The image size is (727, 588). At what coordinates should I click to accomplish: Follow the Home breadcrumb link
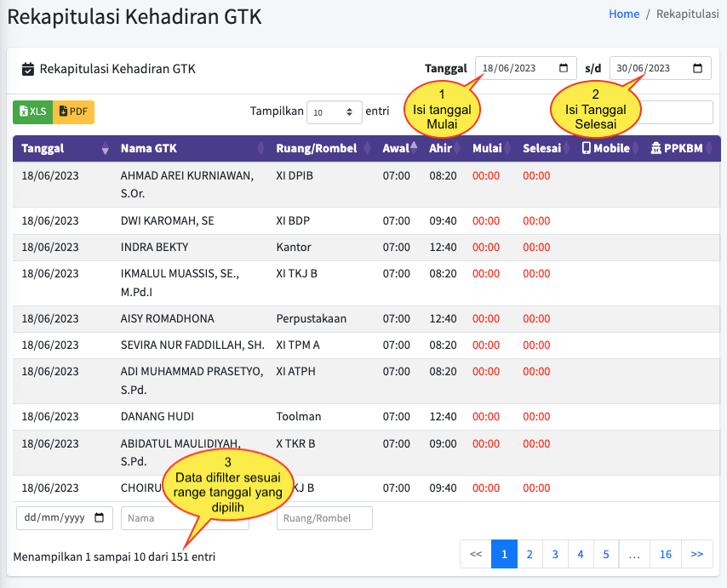(624, 14)
